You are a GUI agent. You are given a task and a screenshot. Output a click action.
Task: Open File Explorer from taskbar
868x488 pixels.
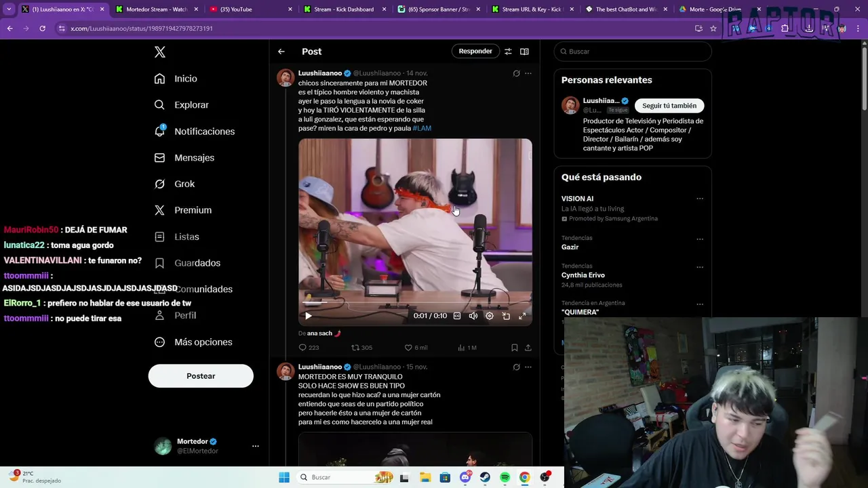425,477
